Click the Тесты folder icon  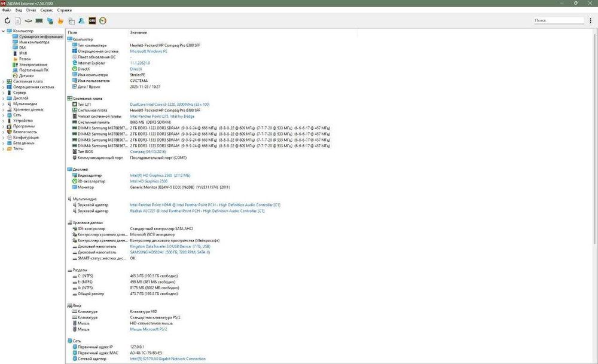point(10,149)
